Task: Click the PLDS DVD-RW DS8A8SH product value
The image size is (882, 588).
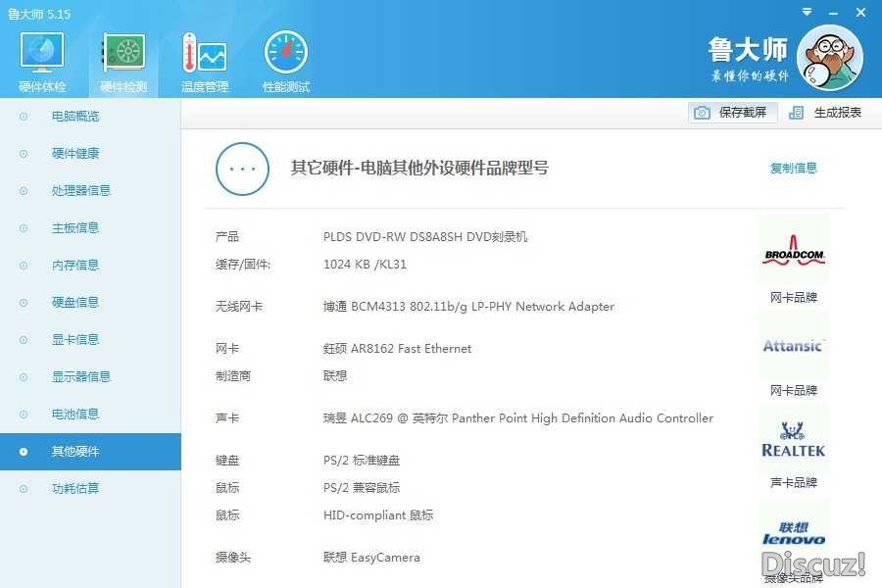Action: click(x=425, y=237)
